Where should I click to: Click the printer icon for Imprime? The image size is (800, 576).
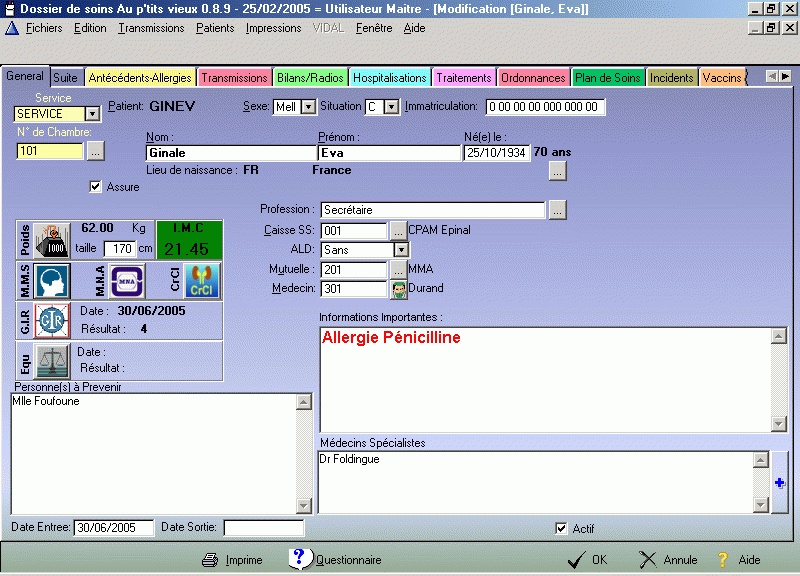coord(210,560)
